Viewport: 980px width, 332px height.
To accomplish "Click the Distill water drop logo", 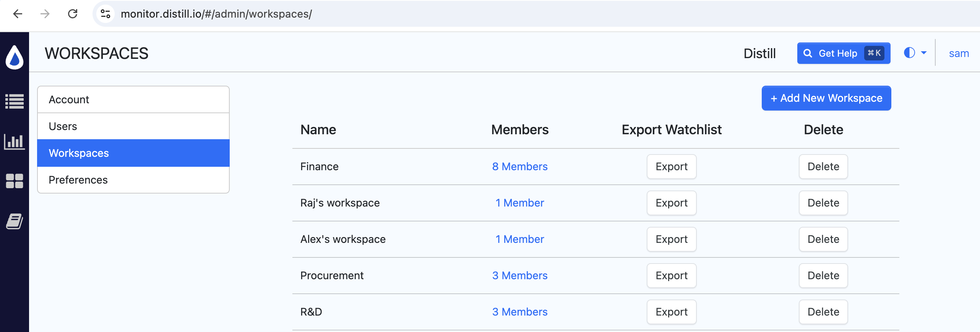I will tap(15, 57).
